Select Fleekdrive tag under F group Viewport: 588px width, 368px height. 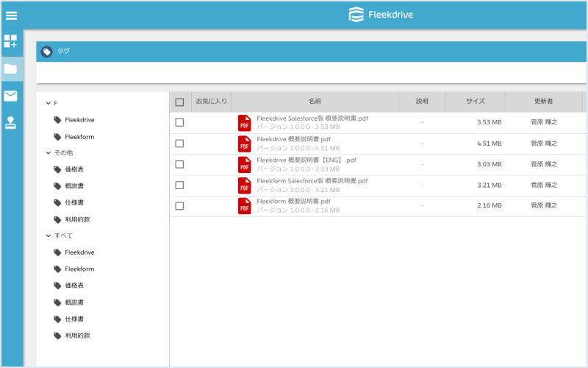coord(74,120)
